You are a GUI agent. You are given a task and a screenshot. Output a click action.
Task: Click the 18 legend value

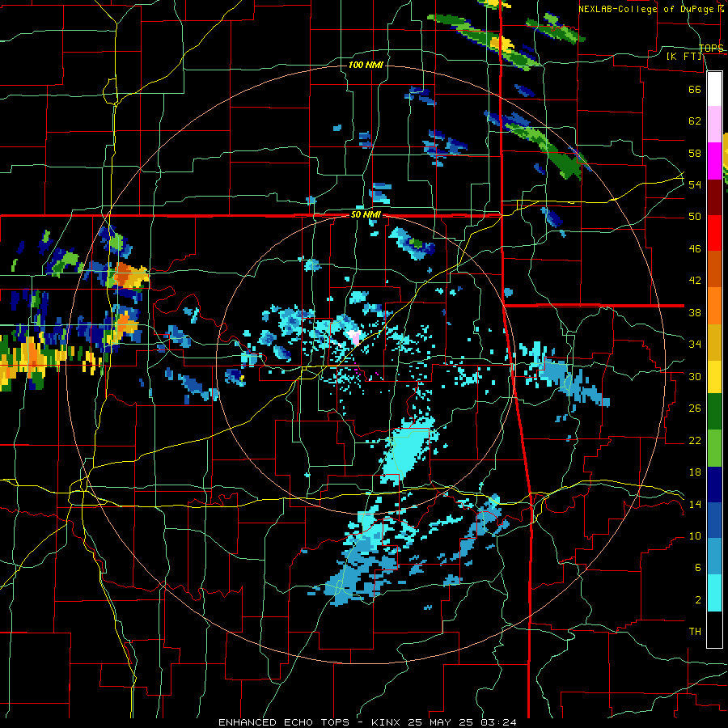pos(695,472)
